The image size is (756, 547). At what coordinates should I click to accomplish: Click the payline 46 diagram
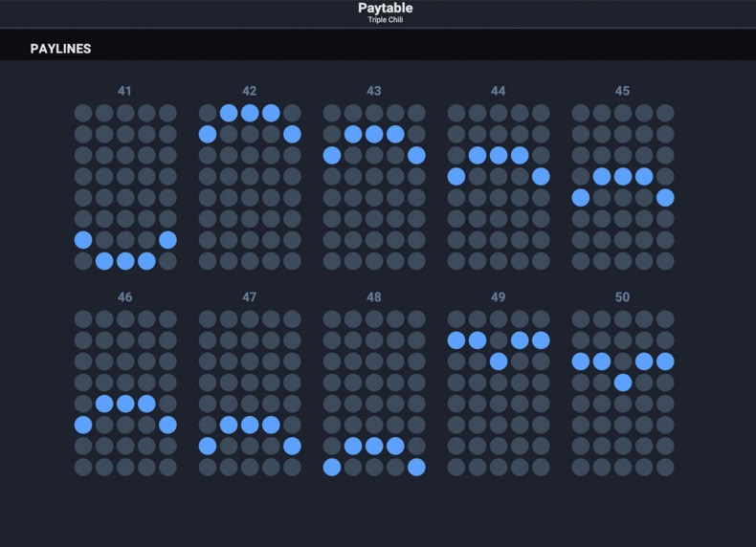(x=125, y=393)
